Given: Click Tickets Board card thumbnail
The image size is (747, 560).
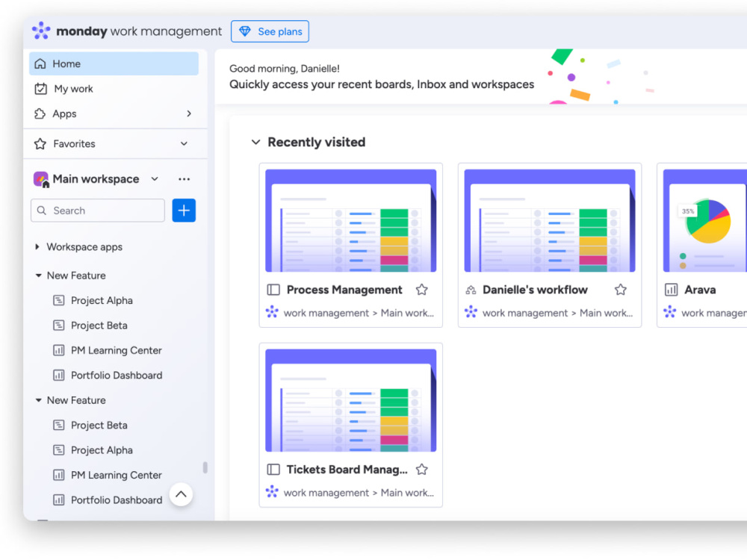Looking at the screenshot, I should 350,400.
